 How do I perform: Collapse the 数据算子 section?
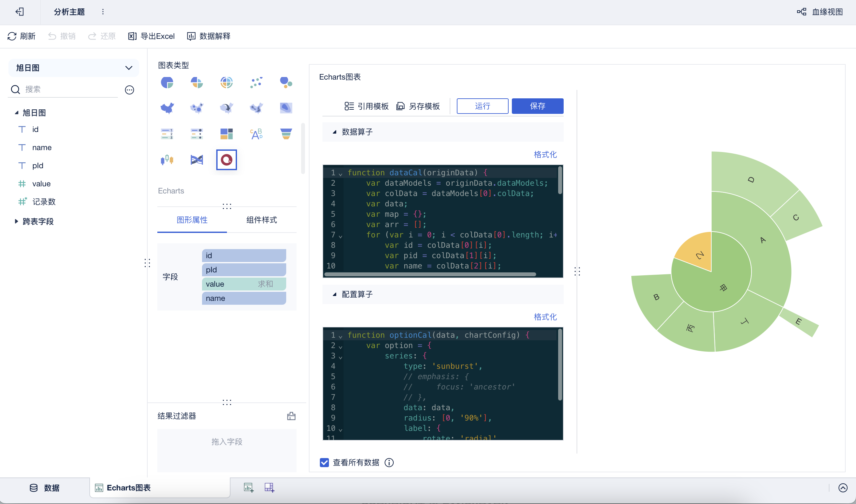(x=334, y=132)
